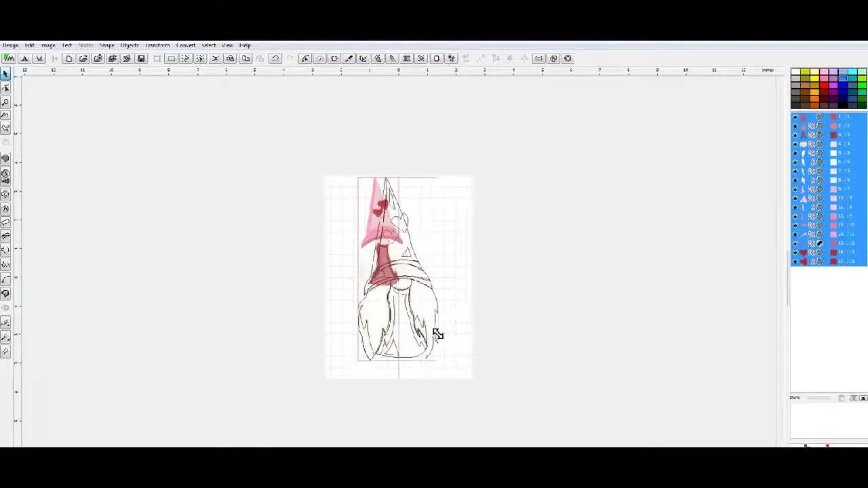Screen dimensions: 868x488
Task: Open the Transform menu
Action: click(x=157, y=45)
